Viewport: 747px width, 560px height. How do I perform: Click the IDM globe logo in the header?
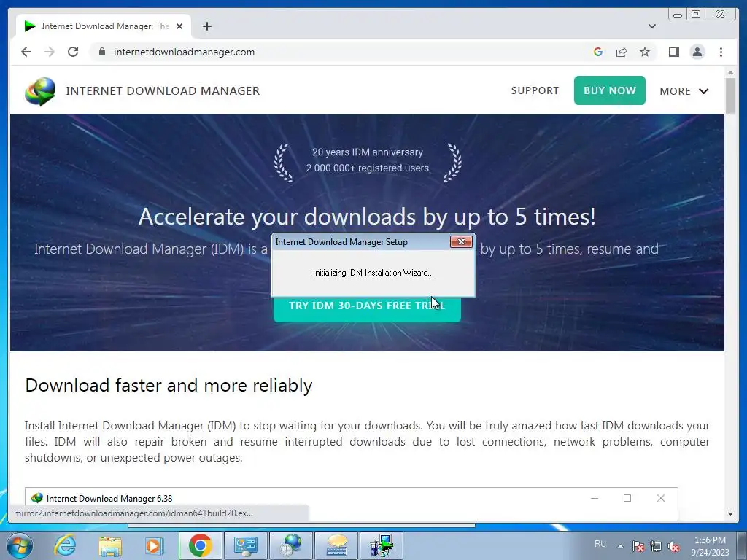[x=40, y=91]
